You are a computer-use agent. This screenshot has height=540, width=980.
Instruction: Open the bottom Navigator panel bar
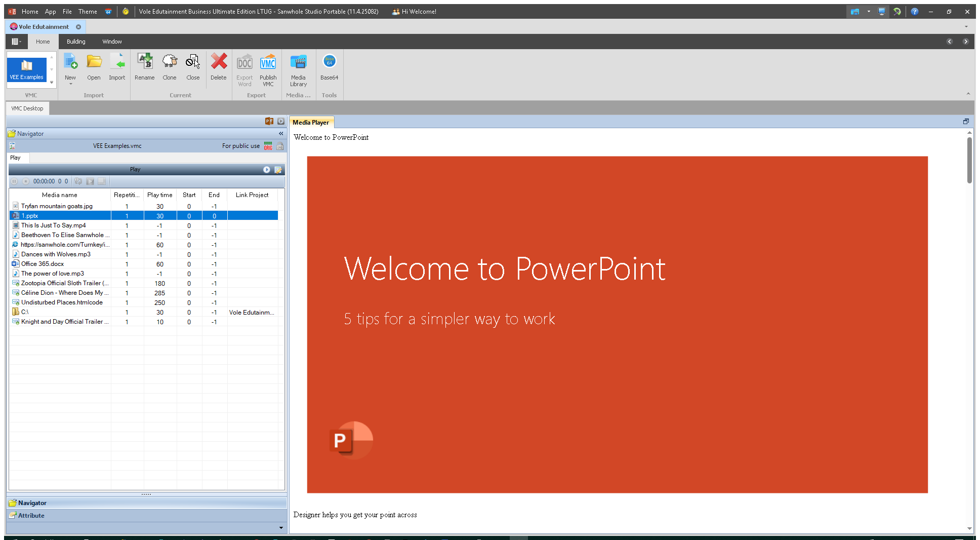pyautogui.click(x=147, y=503)
